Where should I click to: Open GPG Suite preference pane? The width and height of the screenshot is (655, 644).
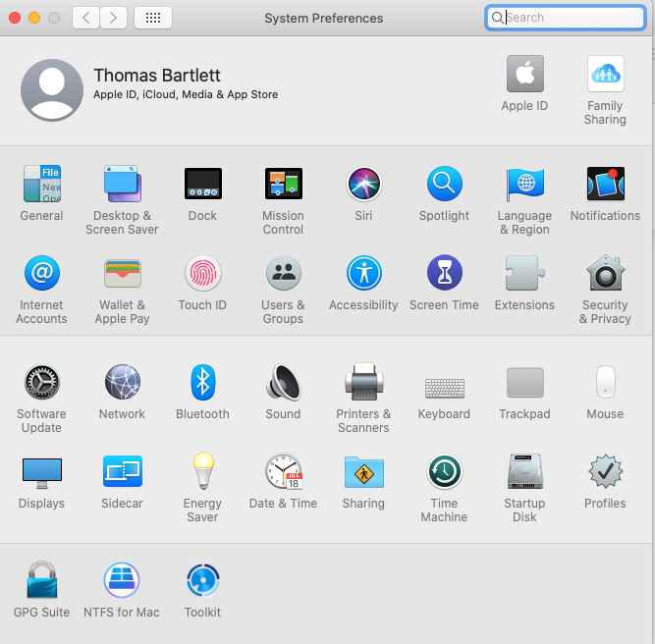(x=42, y=579)
